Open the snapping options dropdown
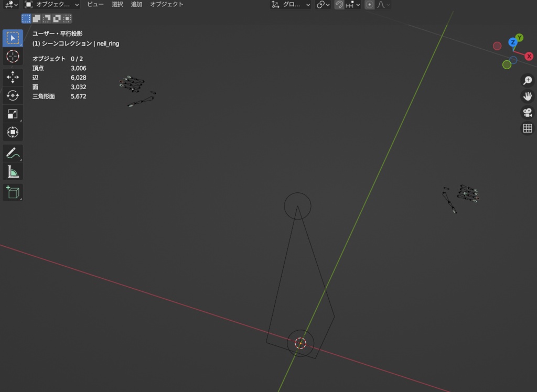The height and width of the screenshot is (392, 537). [x=353, y=5]
